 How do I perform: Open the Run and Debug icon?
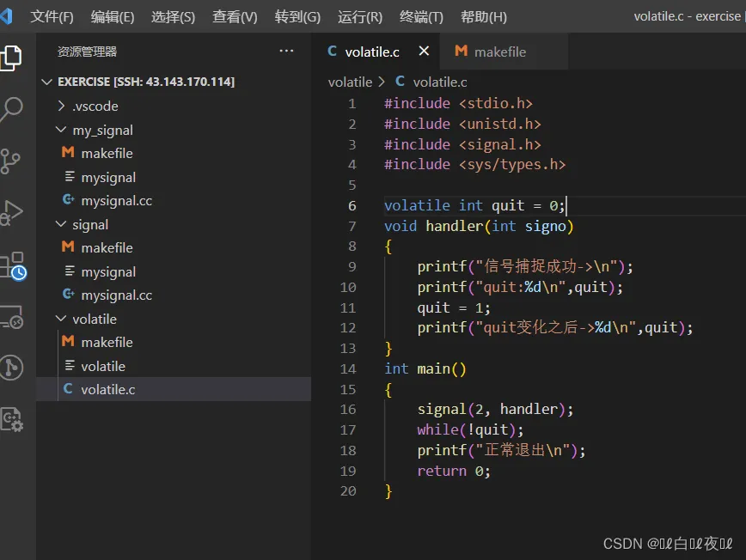pos(11,212)
